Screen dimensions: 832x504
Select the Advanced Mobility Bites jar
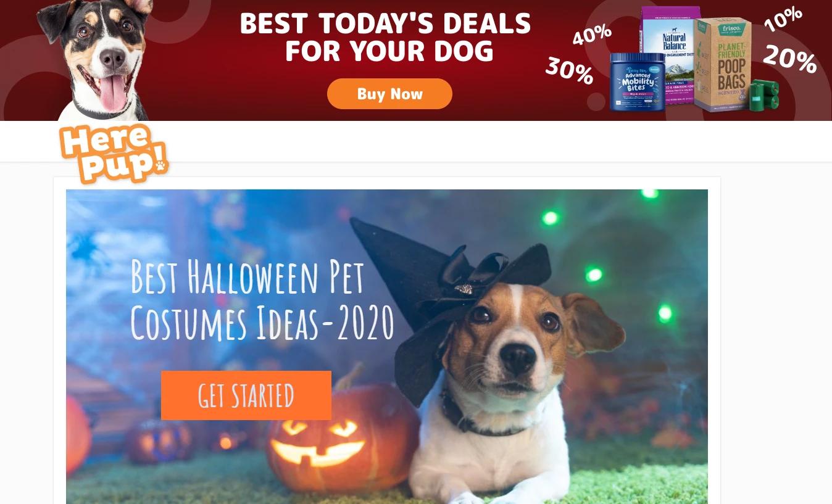click(x=638, y=82)
